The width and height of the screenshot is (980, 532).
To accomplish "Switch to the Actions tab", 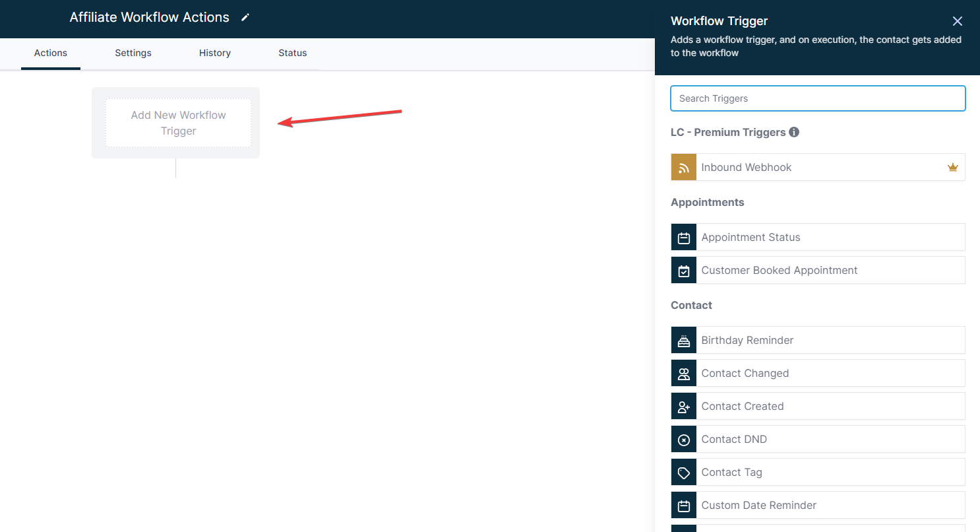I will (51, 53).
